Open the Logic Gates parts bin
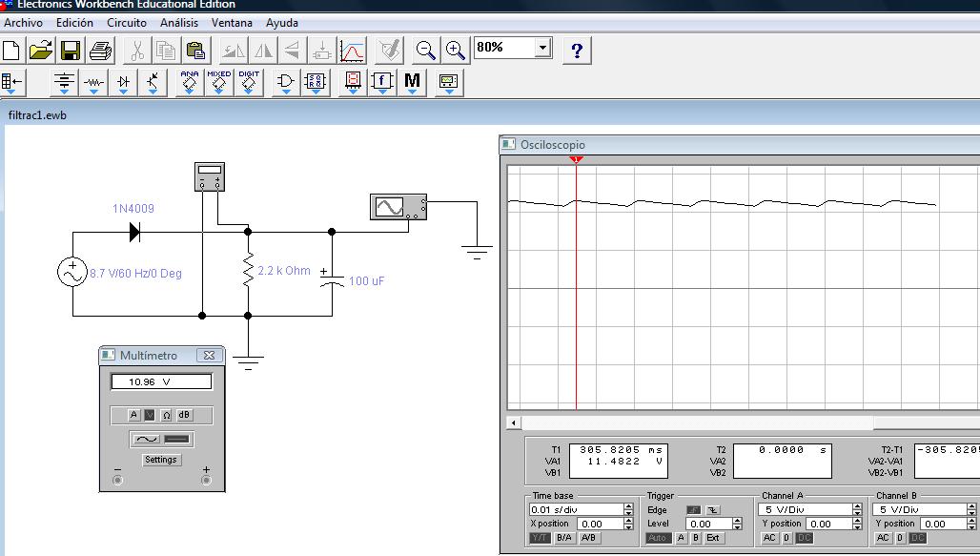 [285, 83]
